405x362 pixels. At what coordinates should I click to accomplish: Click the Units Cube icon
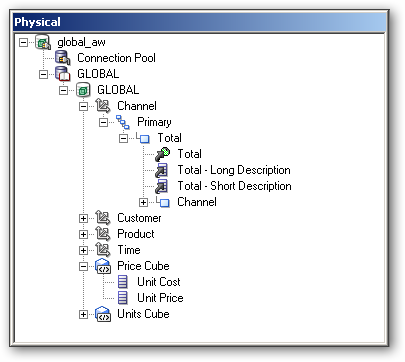coord(103,314)
